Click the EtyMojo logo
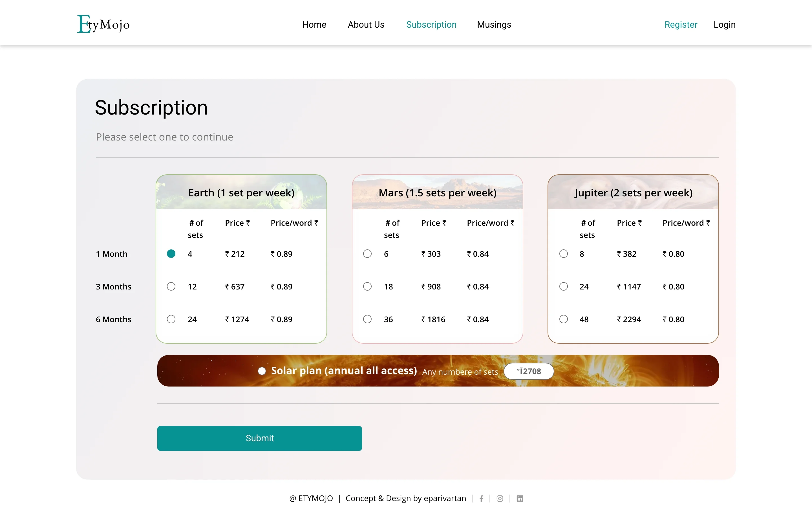Screen dimensions: 812x518 coord(103,24)
